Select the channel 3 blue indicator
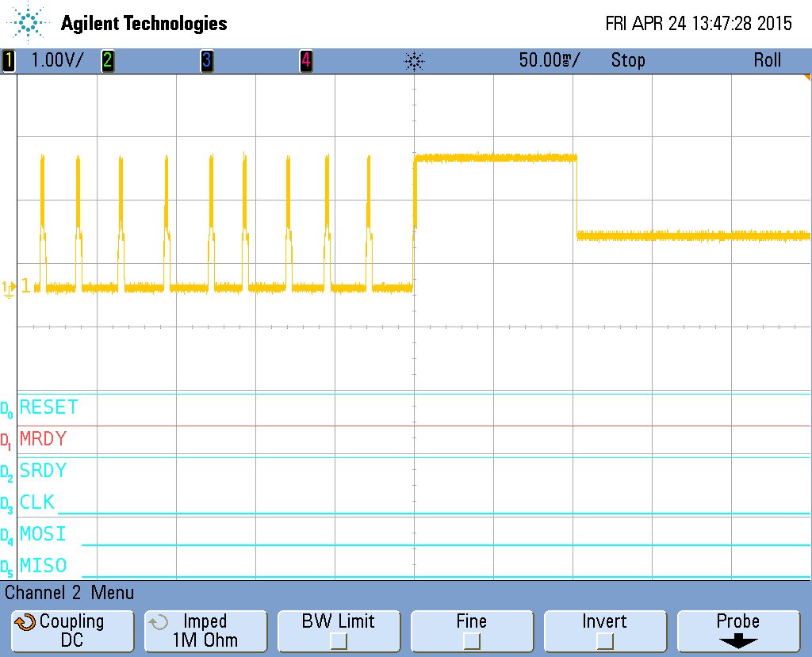812x657 pixels. pyautogui.click(x=207, y=60)
